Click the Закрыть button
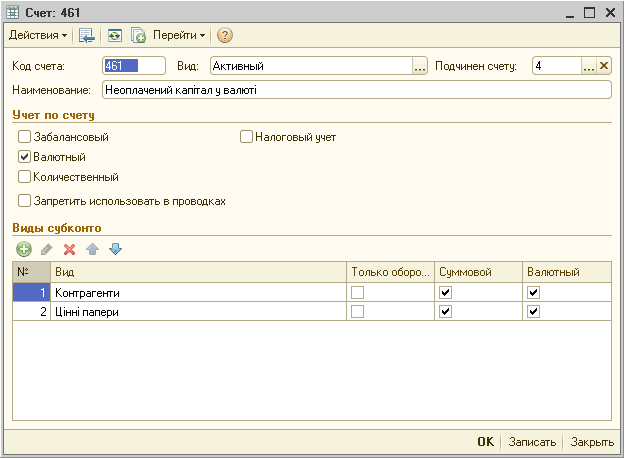Image resolution: width=624 pixels, height=458 pixels. (592, 442)
